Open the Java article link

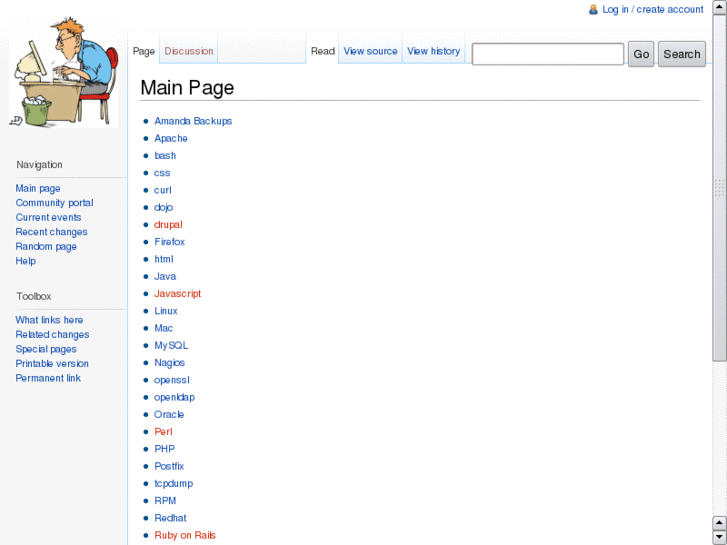[165, 276]
